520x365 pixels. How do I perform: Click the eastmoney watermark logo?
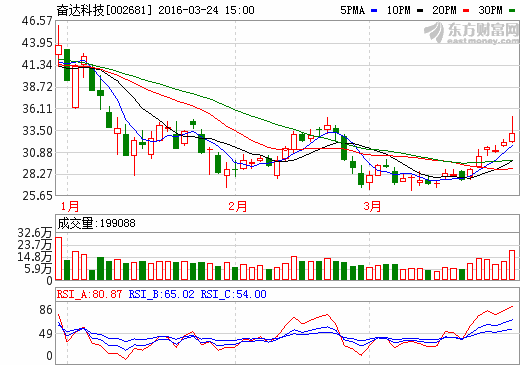[x=471, y=33]
